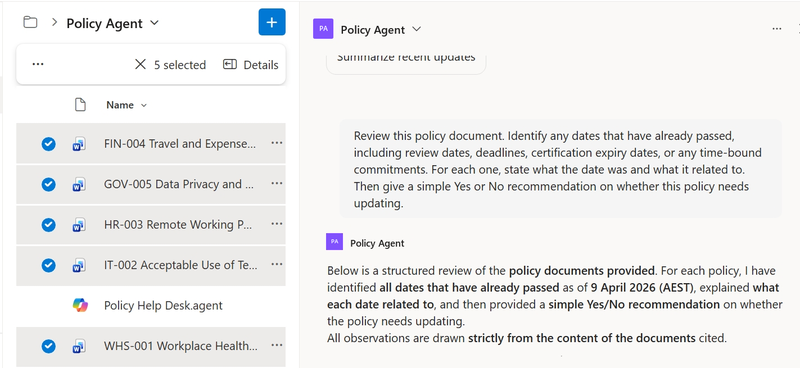Show more actions for FIN-004 file

pos(277,143)
